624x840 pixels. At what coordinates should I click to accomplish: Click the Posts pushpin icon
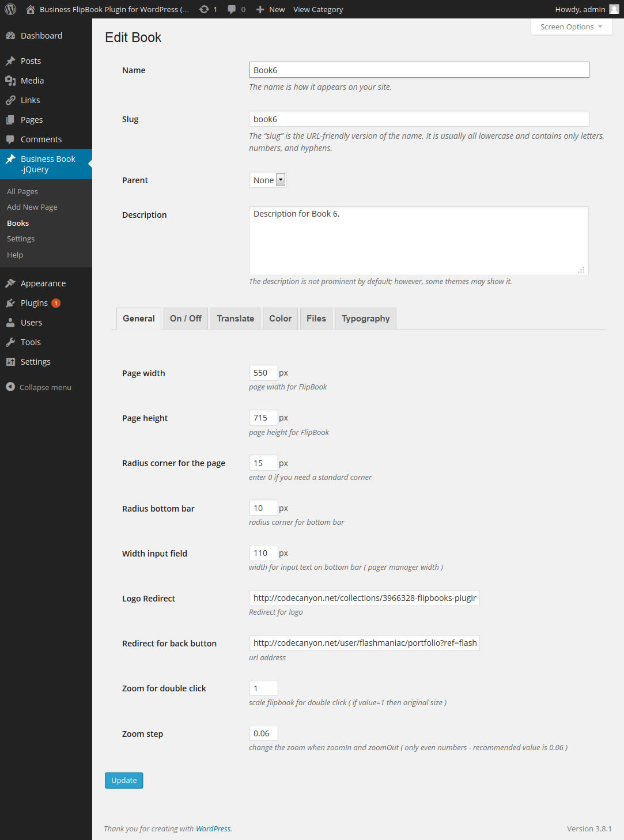[11, 60]
